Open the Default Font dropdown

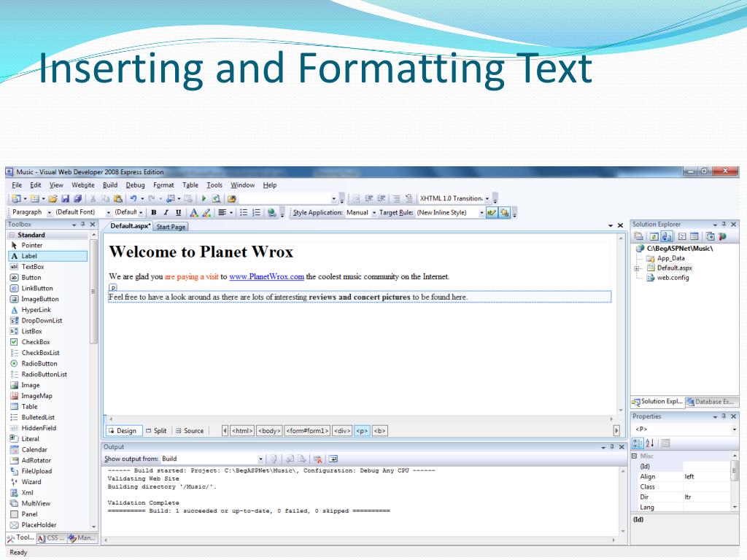109,213
